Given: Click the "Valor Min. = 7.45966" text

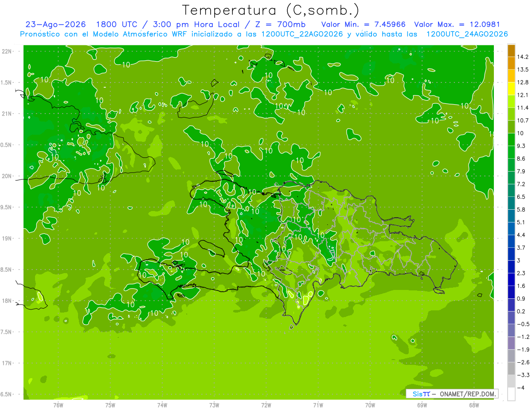Looking at the screenshot, I should 364,24.
